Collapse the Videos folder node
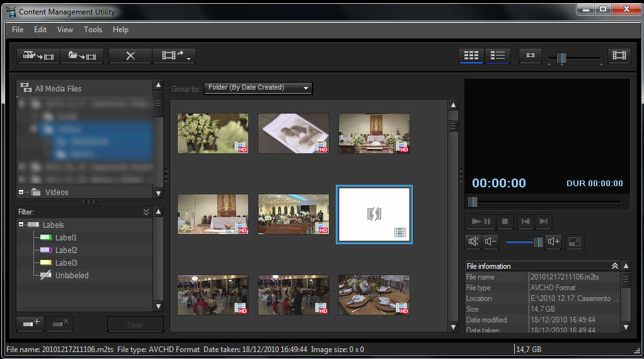Viewport: 644px width, 359px height. (x=21, y=192)
